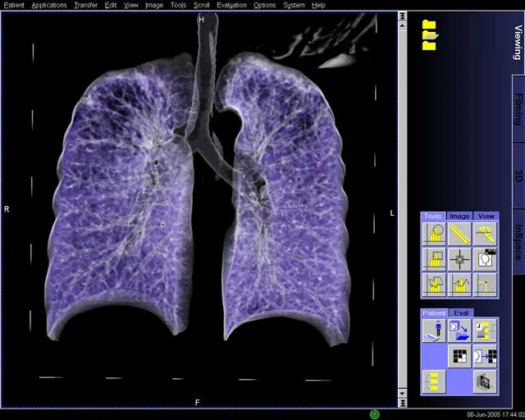Click the H orientation label
Viewport: 525px width, 420px height.
[201, 20]
